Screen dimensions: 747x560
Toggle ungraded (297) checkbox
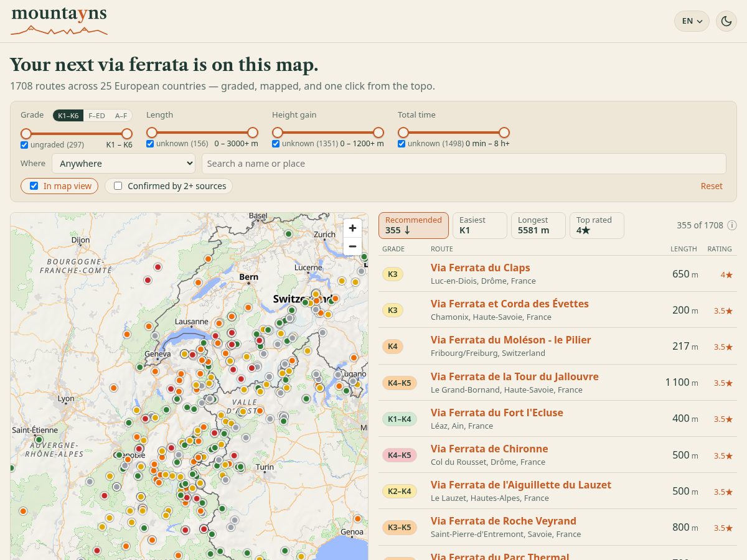[x=24, y=144]
